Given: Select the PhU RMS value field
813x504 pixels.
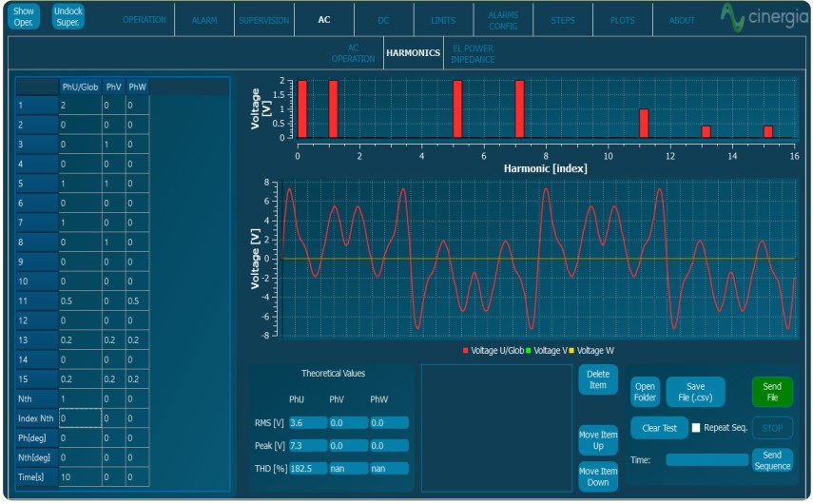Looking at the screenshot, I should pos(308,423).
